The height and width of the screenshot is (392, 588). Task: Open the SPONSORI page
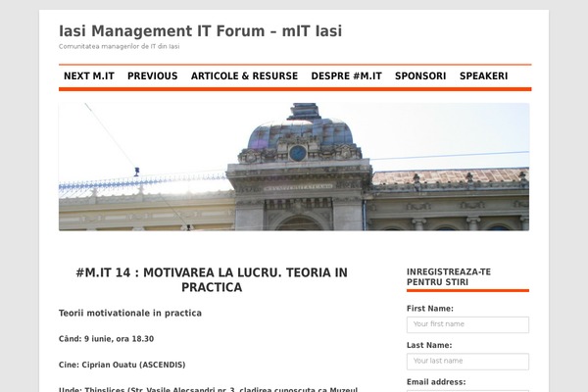click(420, 76)
